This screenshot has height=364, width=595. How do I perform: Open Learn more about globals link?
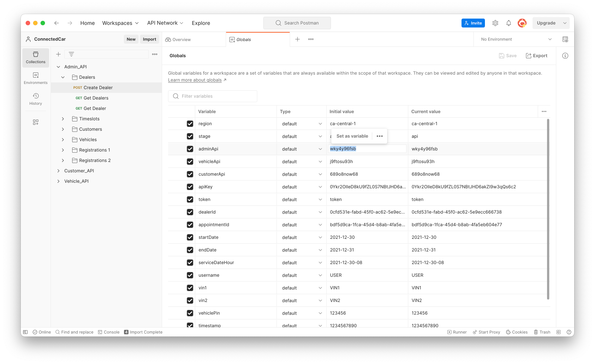coord(195,80)
